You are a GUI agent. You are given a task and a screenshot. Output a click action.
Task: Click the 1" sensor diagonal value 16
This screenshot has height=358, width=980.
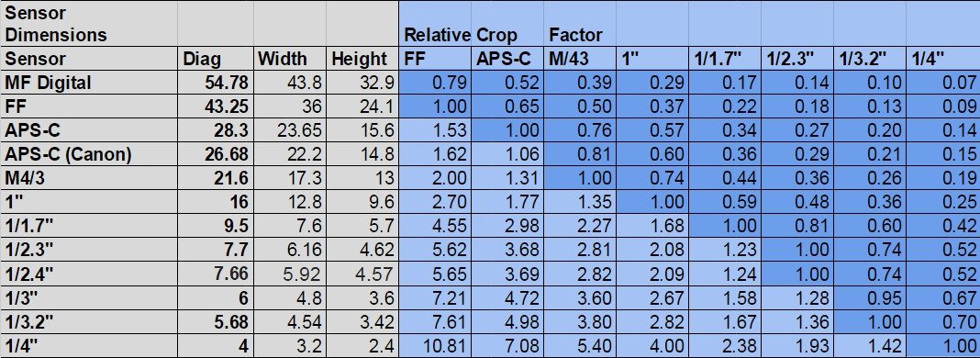coord(216,203)
